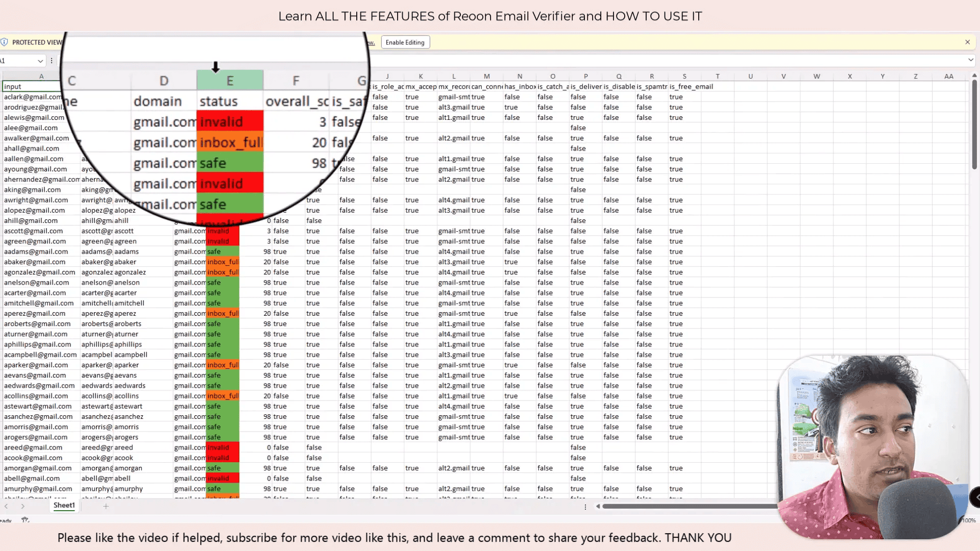The image size is (980, 551).
Task: Click the Protected View shield icon
Action: point(4,42)
